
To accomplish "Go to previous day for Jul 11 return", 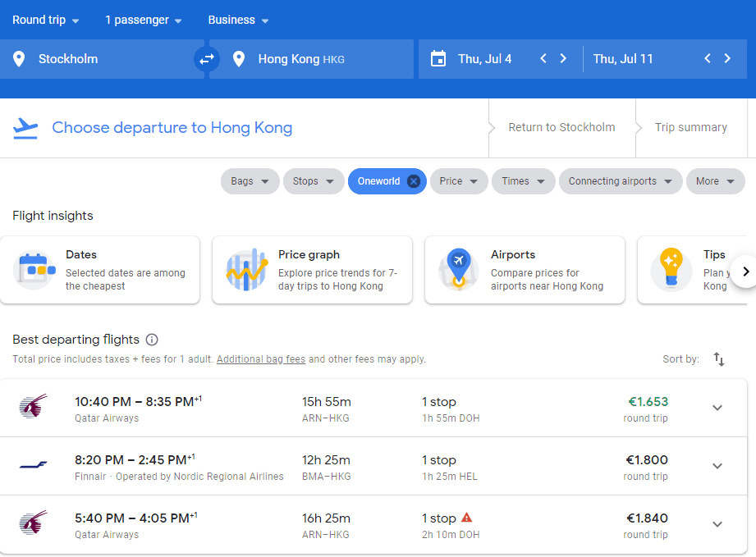I will [x=708, y=58].
